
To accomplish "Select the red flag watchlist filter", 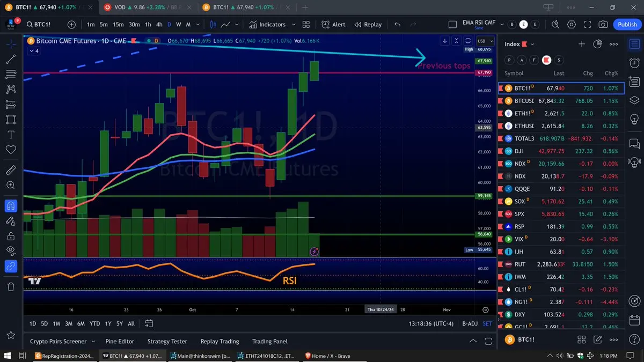I will pos(546,60).
